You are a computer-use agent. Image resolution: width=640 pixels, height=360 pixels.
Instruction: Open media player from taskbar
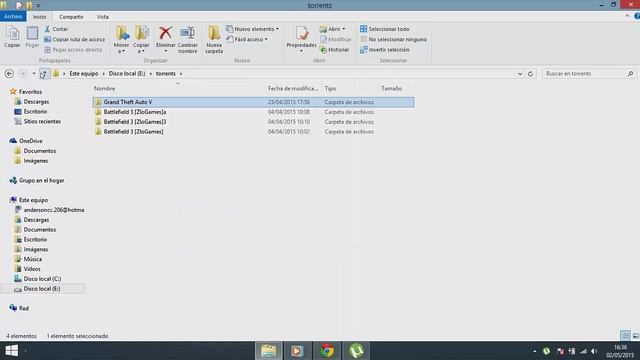click(x=297, y=351)
